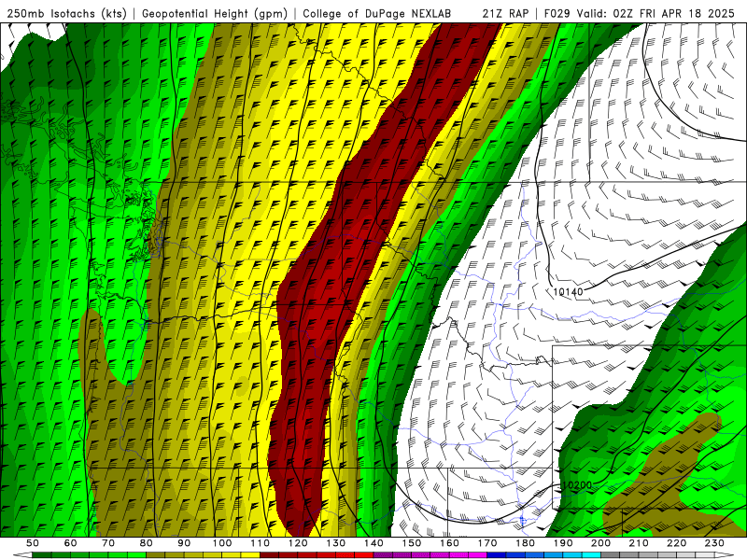The image size is (747, 560).
Task: Click the '160' color bar tick label
Action: [x=450, y=543]
